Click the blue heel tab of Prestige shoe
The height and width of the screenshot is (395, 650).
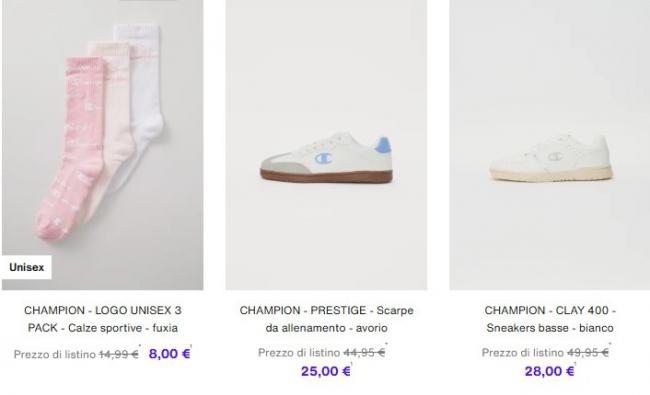tap(383, 145)
